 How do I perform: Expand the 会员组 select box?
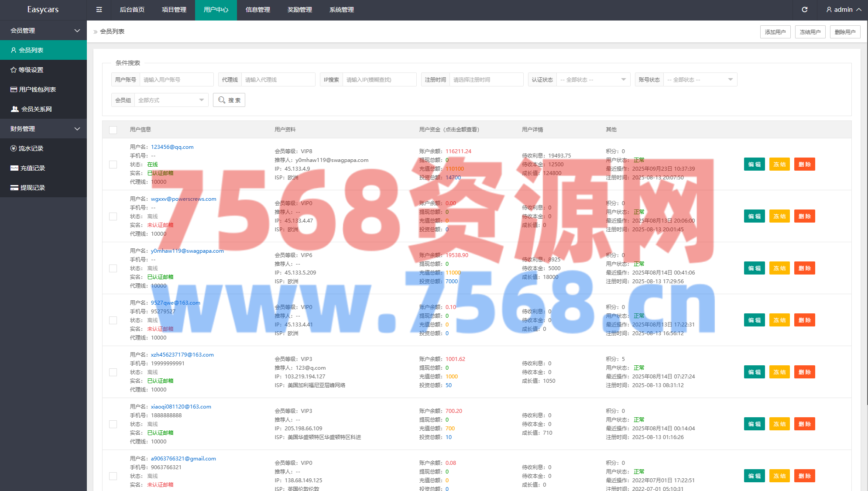[171, 100]
